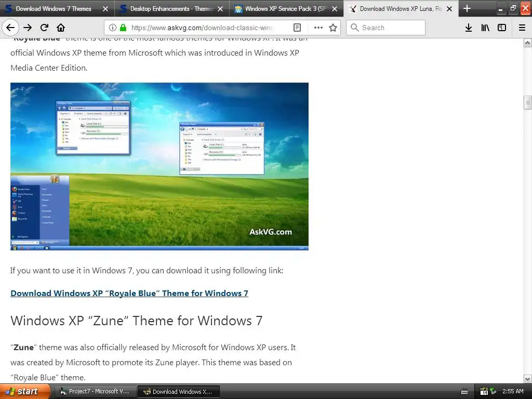This screenshot has height=399, width=532.
Task: Click the page scrollbar up arrow
Action: [x=528, y=43]
